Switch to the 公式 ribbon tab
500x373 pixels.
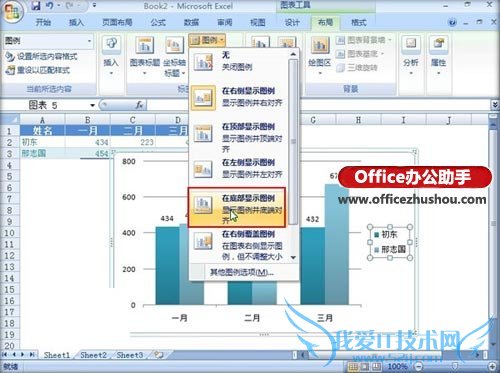click(x=158, y=22)
